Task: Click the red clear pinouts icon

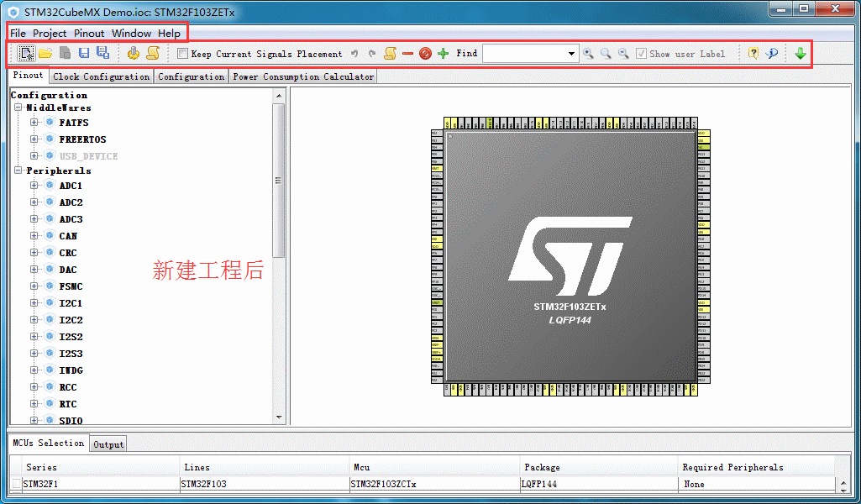Action: pos(425,53)
